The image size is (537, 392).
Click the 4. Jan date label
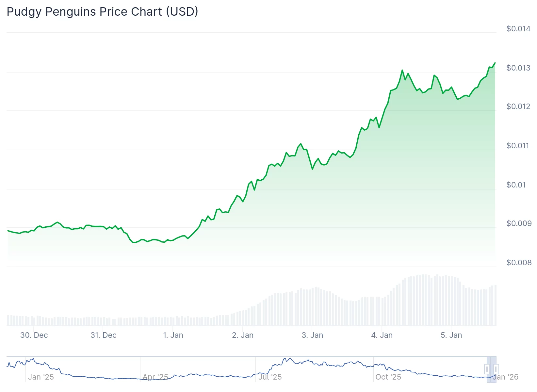pos(382,335)
